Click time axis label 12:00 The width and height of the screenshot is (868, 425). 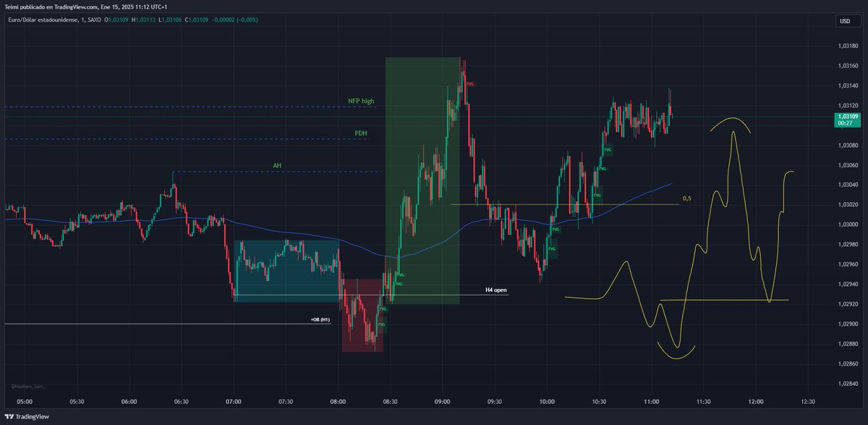pyautogui.click(x=756, y=401)
